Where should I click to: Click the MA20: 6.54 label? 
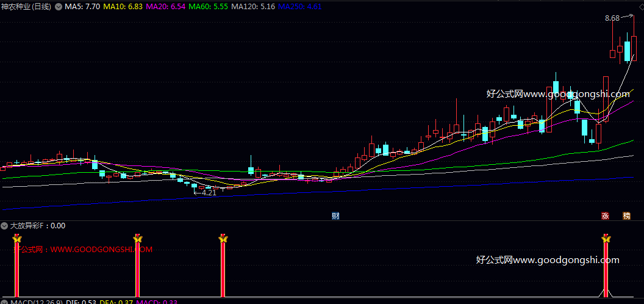pyautogui.click(x=165, y=7)
